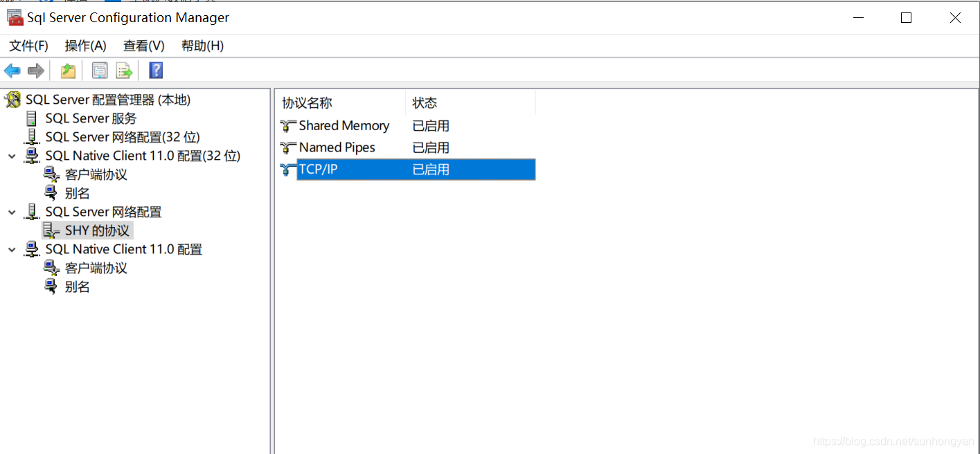Select SQL Native Client 11.0 配置(32 位)
This screenshot has height=454, width=980.
click(x=143, y=156)
